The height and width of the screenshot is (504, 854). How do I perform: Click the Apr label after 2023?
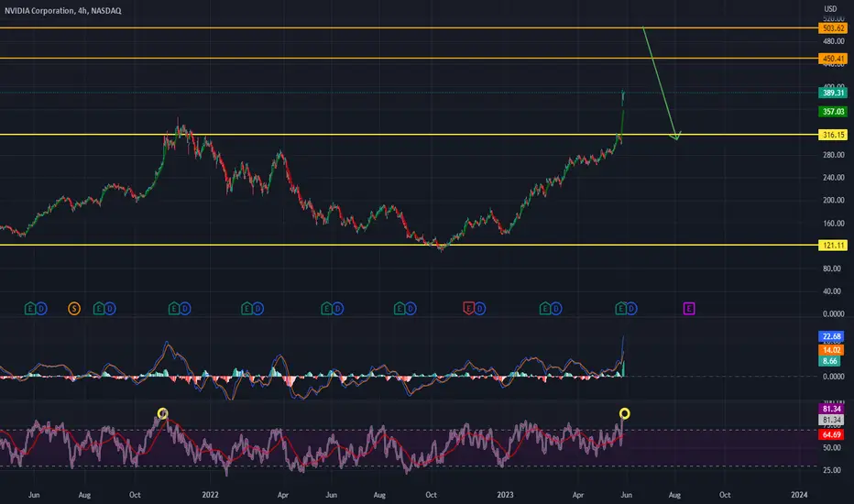[578, 495]
